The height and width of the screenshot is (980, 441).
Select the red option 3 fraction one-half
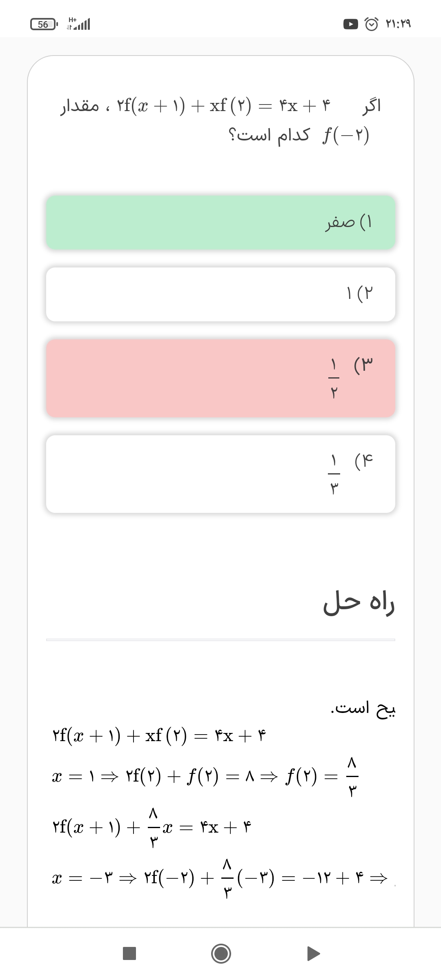pos(220,378)
